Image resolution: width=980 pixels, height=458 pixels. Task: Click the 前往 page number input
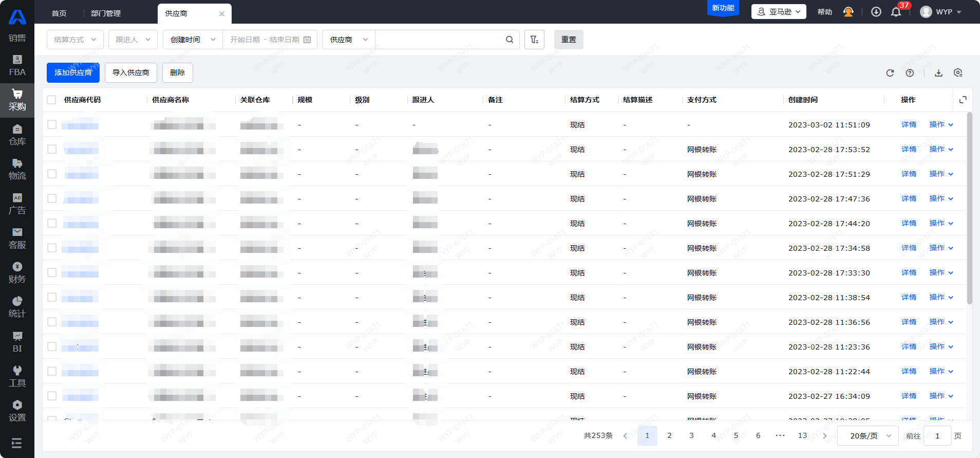pyautogui.click(x=937, y=436)
